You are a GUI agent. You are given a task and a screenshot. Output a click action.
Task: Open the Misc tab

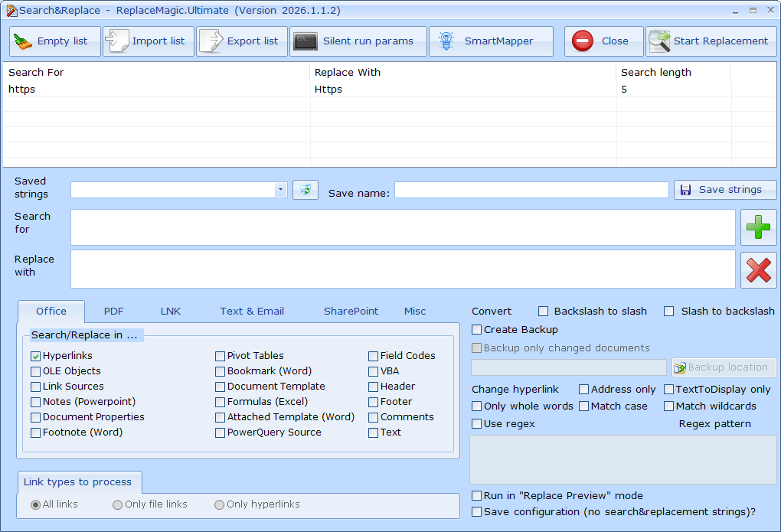coord(415,312)
